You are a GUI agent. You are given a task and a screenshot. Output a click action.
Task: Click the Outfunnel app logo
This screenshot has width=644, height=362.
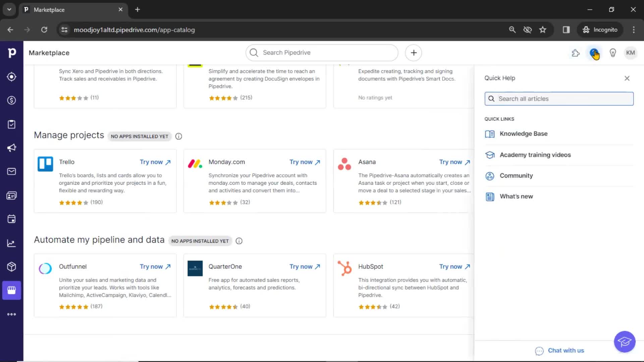(x=45, y=268)
